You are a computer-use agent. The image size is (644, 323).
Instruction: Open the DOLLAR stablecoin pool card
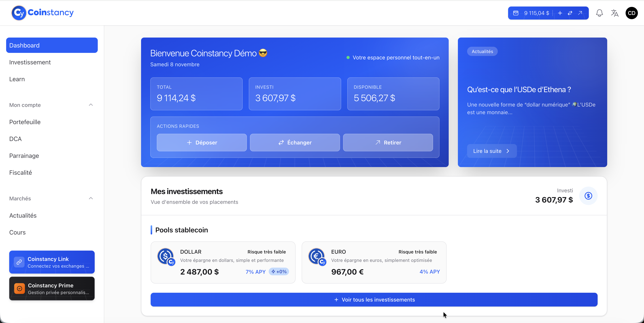coord(223,262)
